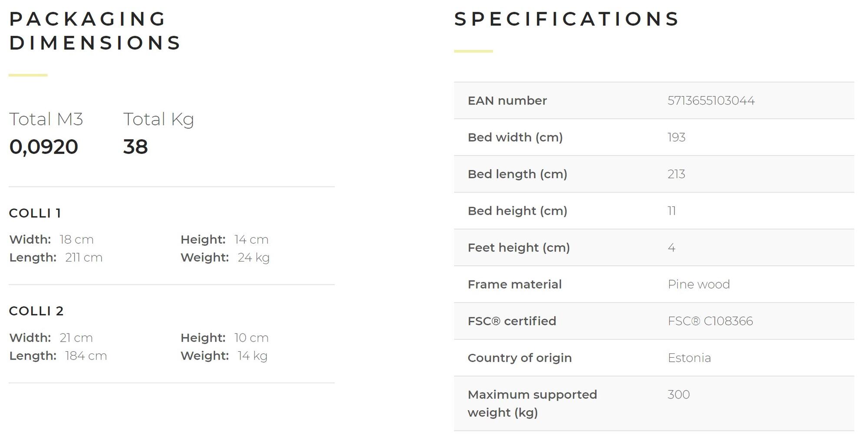
Task: Click the FSC® C108366 certification value
Action: (710, 321)
